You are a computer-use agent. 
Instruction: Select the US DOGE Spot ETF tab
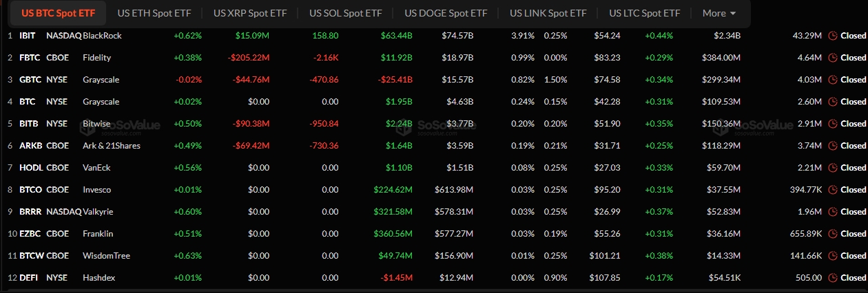[x=444, y=13]
